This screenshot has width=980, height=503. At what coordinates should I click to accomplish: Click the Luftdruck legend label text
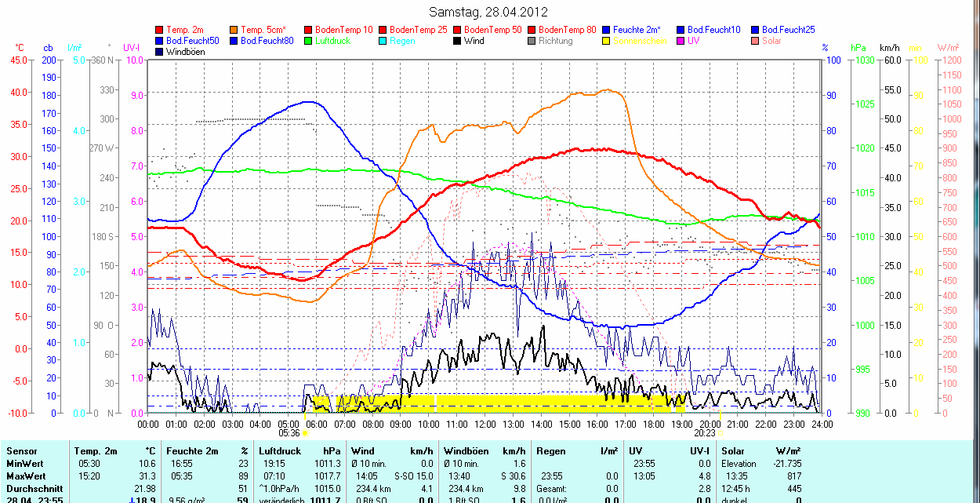point(332,41)
